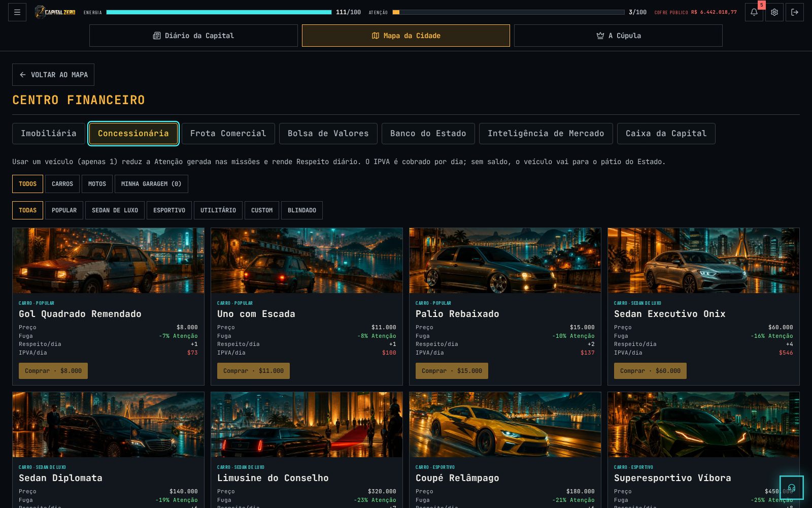This screenshot has height=508, width=812.
Task: Buy Palio Rebaixado for $15.000
Action: tap(452, 371)
